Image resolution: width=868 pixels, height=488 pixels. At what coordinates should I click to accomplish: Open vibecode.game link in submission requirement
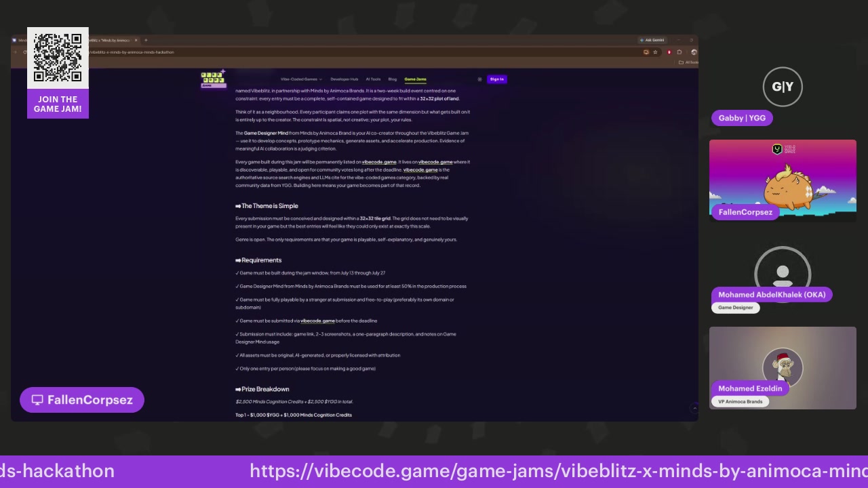click(317, 321)
